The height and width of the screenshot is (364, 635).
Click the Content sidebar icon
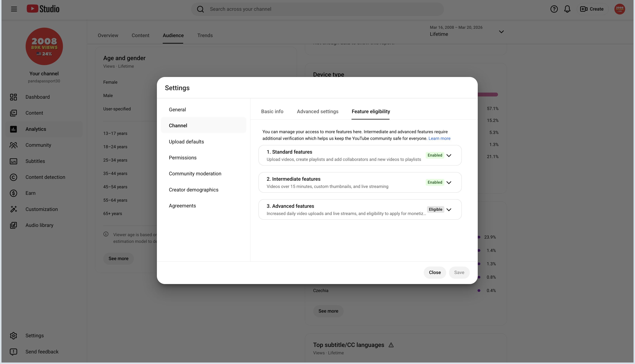point(14,113)
